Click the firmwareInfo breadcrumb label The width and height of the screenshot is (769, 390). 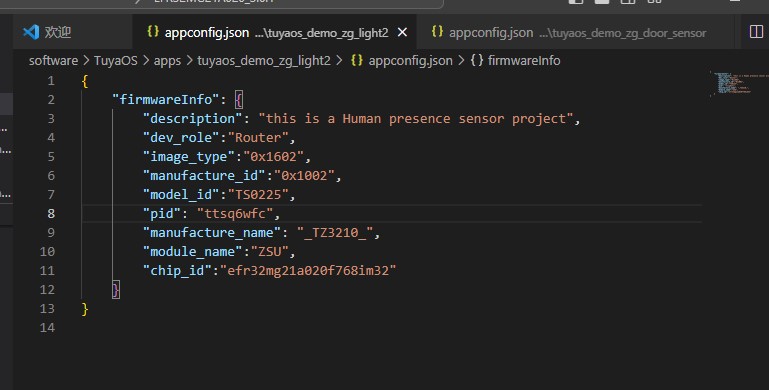click(524, 60)
